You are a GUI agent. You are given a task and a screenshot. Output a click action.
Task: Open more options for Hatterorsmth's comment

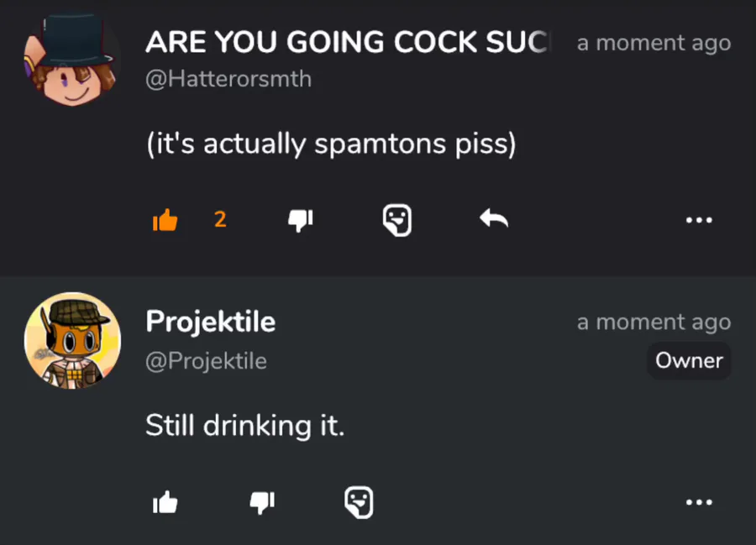698,220
